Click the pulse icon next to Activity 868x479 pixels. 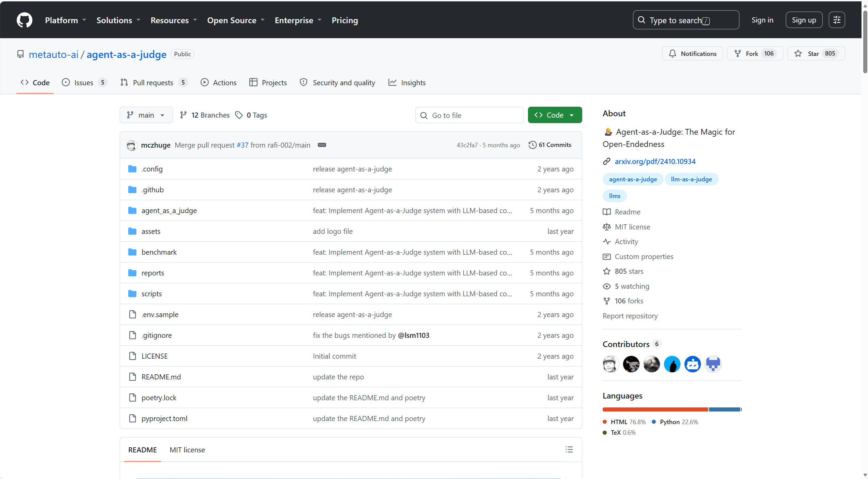[x=607, y=242]
